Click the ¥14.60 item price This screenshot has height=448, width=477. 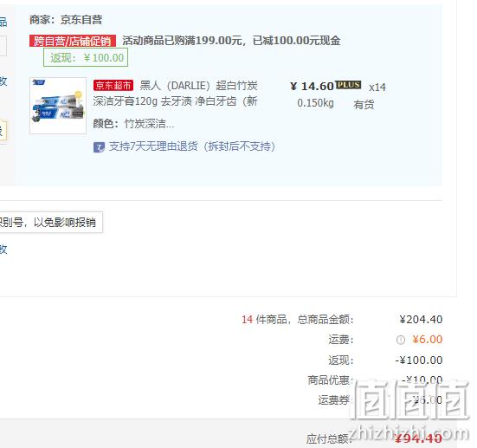coord(313,86)
